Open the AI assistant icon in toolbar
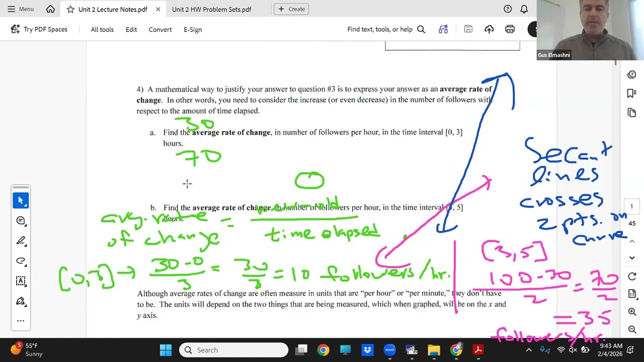This screenshot has width=644, height=362. (x=443, y=29)
